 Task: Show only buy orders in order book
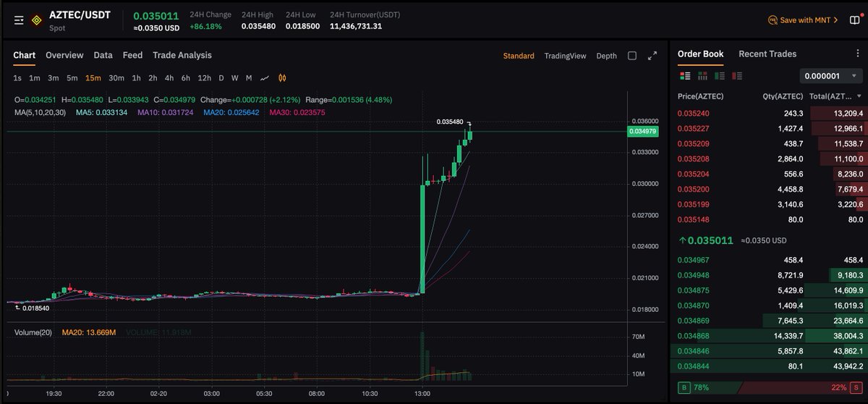tap(720, 75)
